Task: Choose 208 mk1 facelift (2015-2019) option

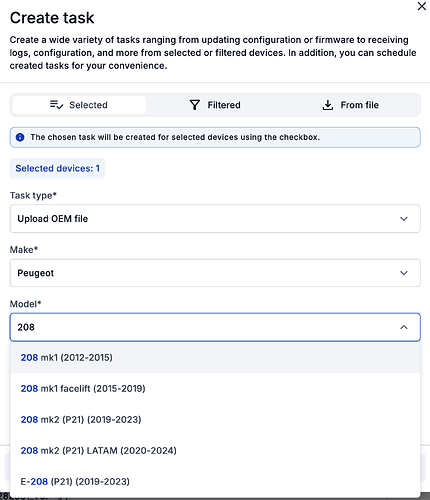Action: (215, 389)
